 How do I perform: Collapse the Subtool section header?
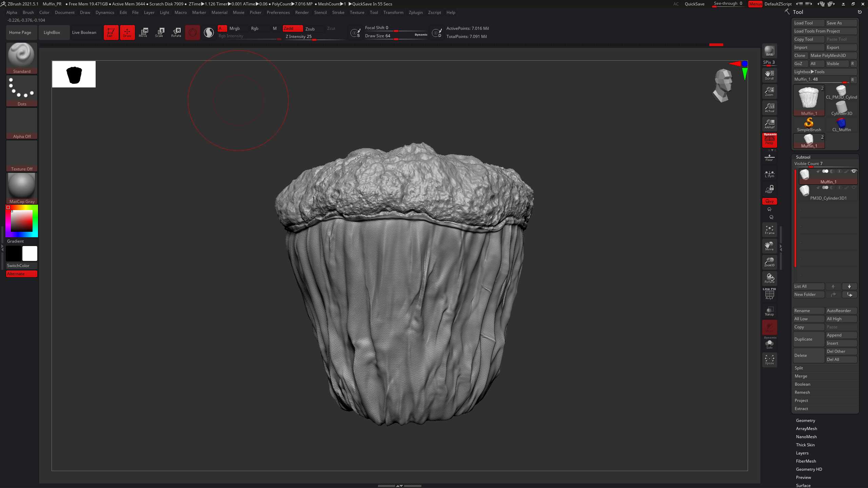803,157
